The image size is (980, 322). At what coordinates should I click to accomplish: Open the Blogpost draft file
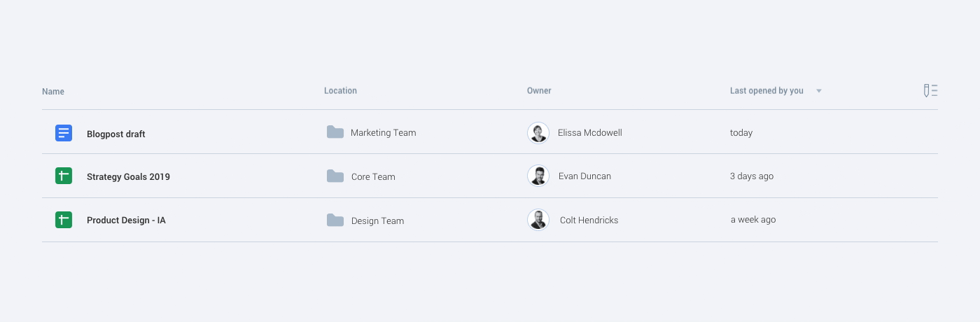[116, 134]
